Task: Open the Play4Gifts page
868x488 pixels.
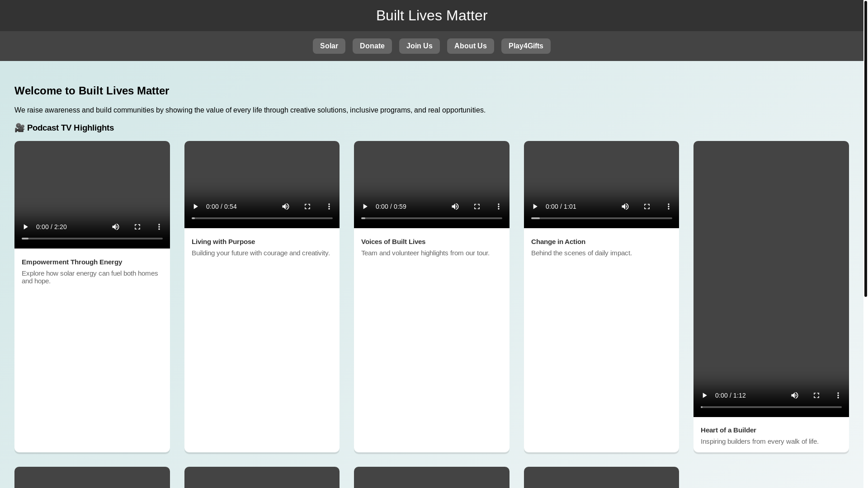Action: (526, 46)
